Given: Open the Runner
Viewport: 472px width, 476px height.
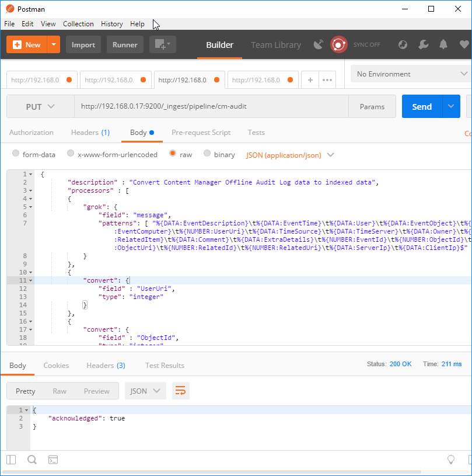Looking at the screenshot, I should [125, 44].
